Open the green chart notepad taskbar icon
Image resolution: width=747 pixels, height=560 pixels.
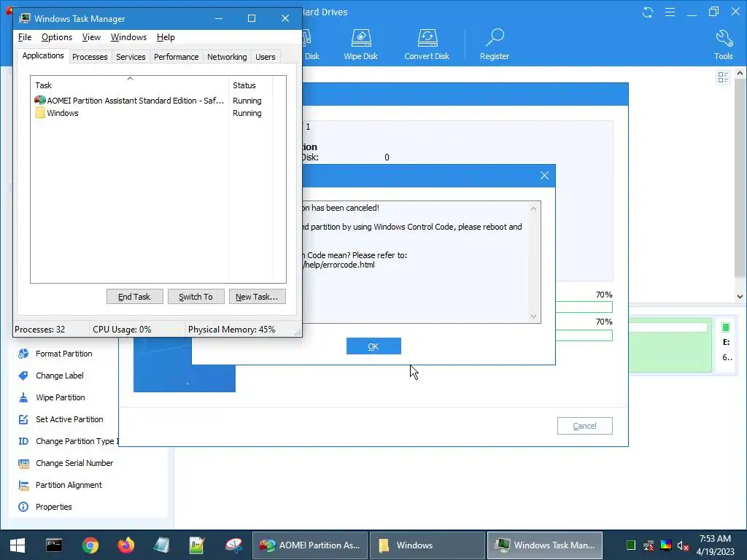197,545
